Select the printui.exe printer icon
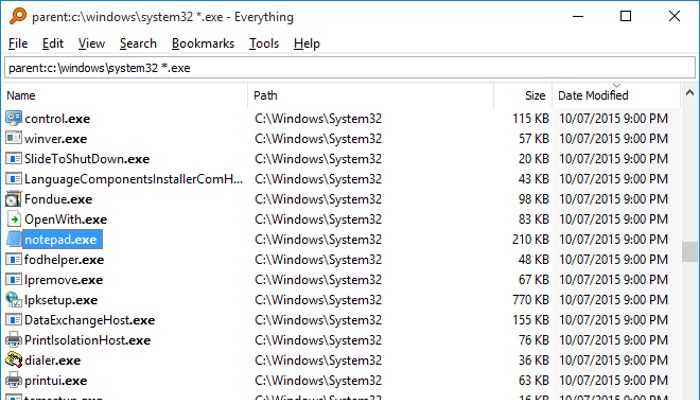 13,380
